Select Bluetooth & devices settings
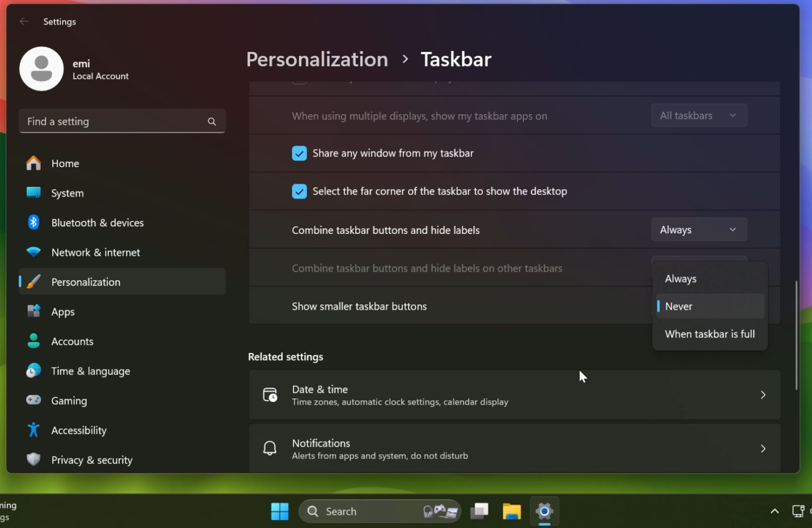The image size is (812, 528). (97, 223)
